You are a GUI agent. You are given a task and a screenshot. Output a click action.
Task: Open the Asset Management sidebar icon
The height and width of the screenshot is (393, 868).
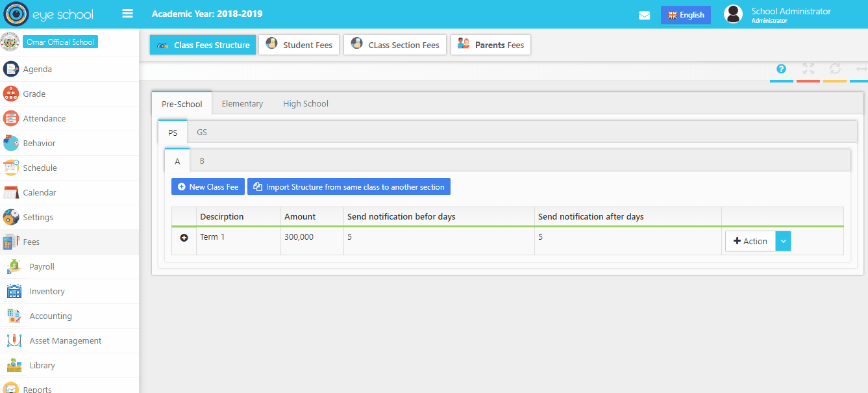14,340
